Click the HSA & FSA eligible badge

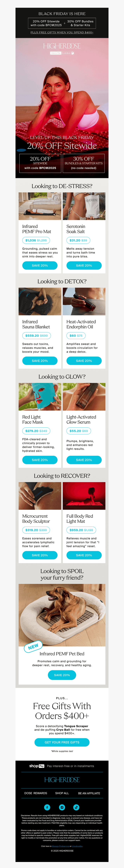click(62, 53)
